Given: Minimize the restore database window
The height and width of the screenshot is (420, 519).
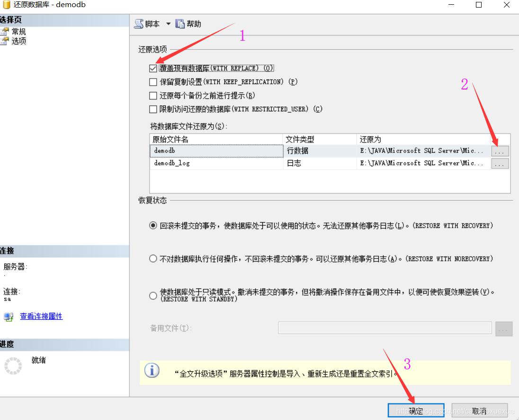Looking at the screenshot, I should [451, 5].
